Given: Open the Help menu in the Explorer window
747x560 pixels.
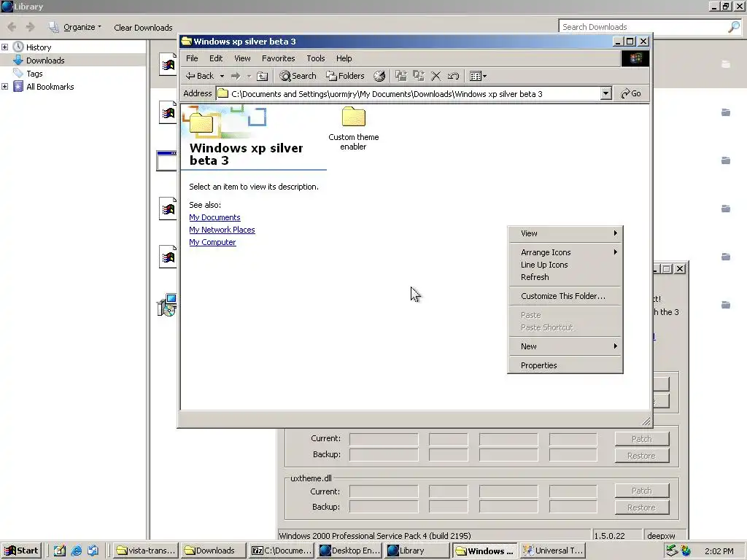Looking at the screenshot, I should click(x=344, y=58).
